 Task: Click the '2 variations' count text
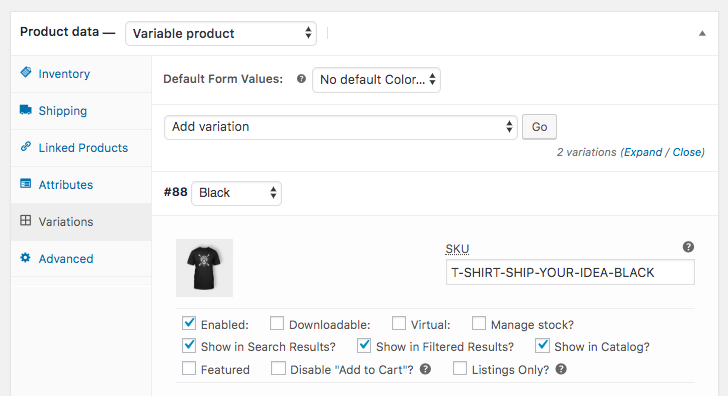(x=586, y=152)
